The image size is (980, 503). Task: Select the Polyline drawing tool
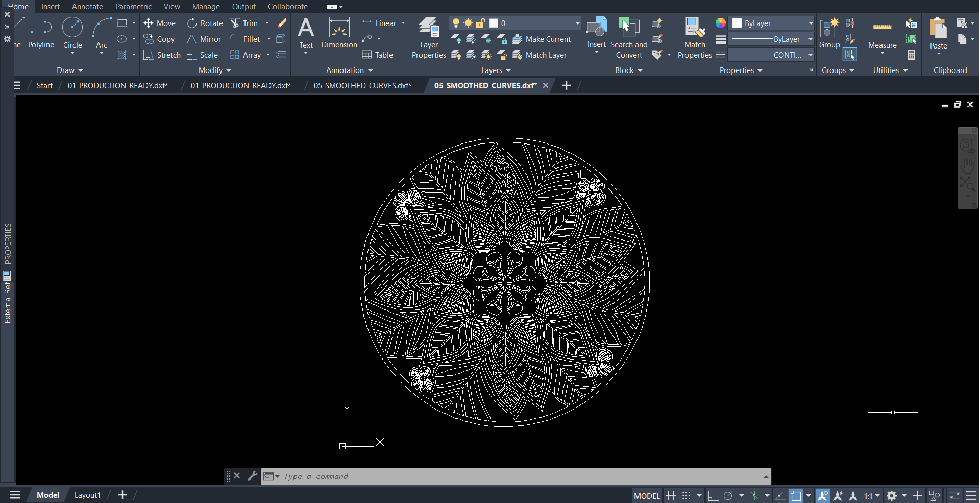[x=41, y=33]
